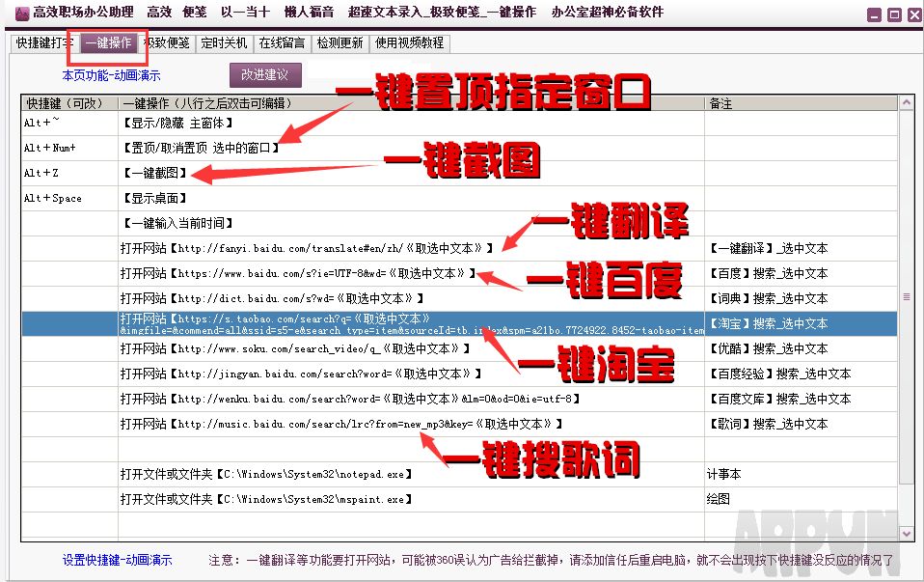Open the 高效 menu
Screen dimensions: 924x582
coord(159,13)
